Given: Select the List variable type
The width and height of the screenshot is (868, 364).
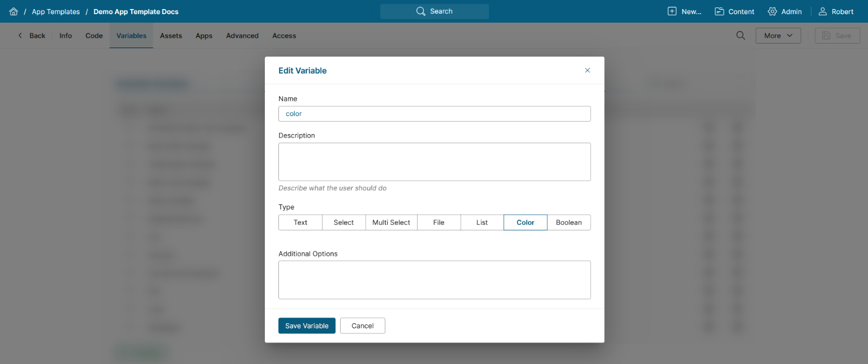Looking at the screenshot, I should tap(482, 222).
